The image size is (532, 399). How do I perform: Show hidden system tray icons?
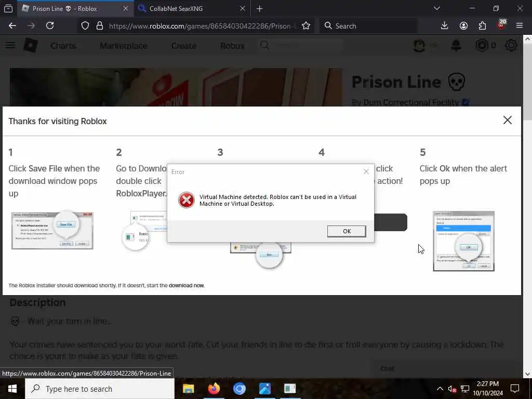440,389
